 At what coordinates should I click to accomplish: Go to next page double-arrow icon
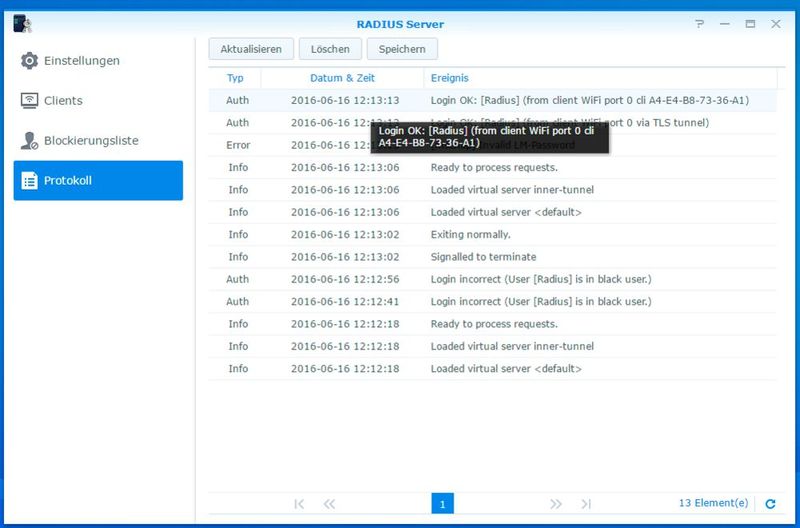point(556,504)
